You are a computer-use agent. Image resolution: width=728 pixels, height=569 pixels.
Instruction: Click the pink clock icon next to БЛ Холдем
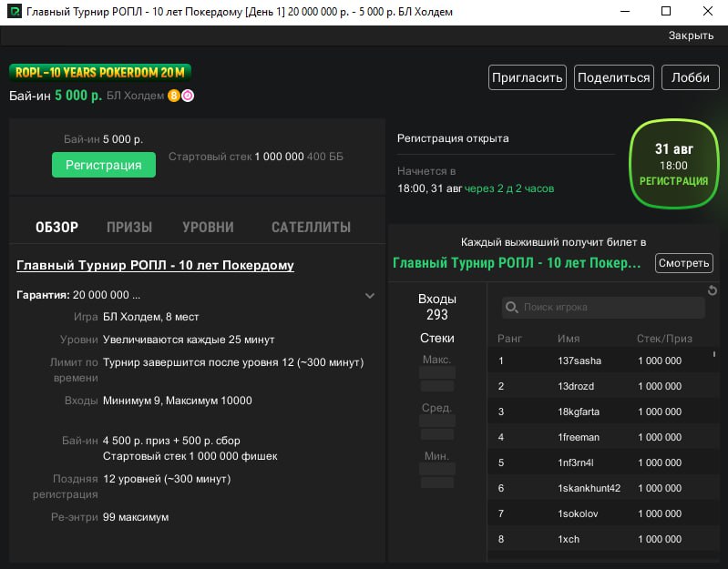point(188,96)
